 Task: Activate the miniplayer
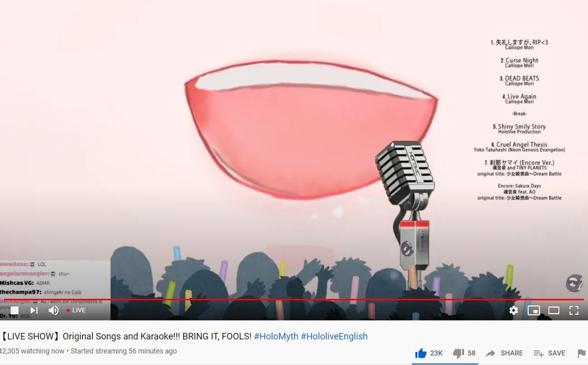pyautogui.click(x=534, y=310)
